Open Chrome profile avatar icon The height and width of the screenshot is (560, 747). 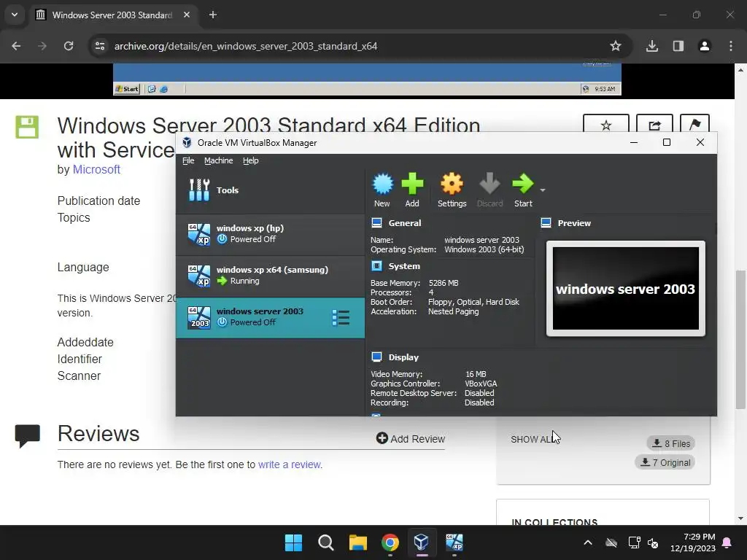click(705, 46)
